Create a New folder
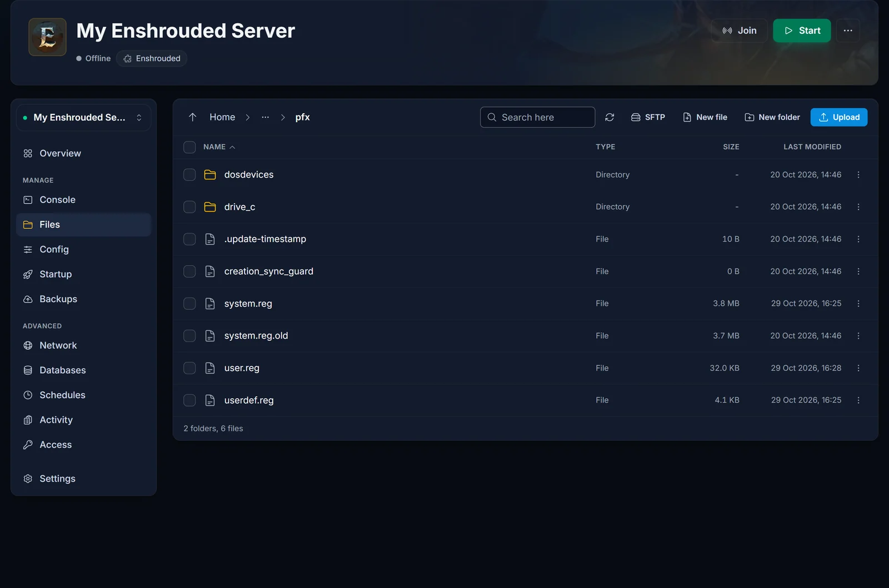Image resolution: width=889 pixels, height=588 pixels. 772,117
